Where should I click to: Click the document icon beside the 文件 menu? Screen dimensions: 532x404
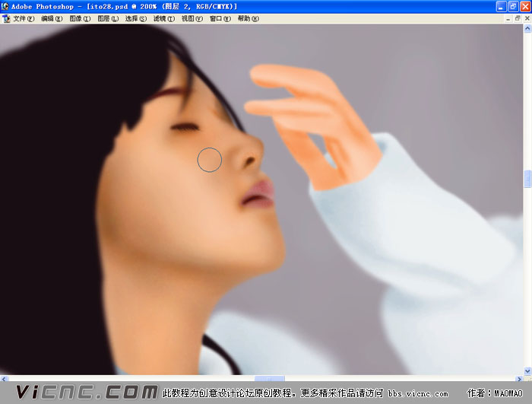[6, 19]
